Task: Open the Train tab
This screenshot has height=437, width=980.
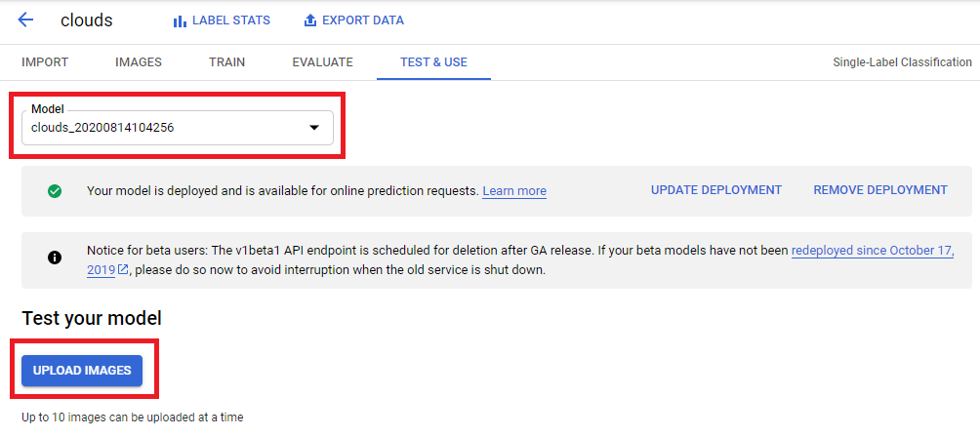Action: click(226, 62)
